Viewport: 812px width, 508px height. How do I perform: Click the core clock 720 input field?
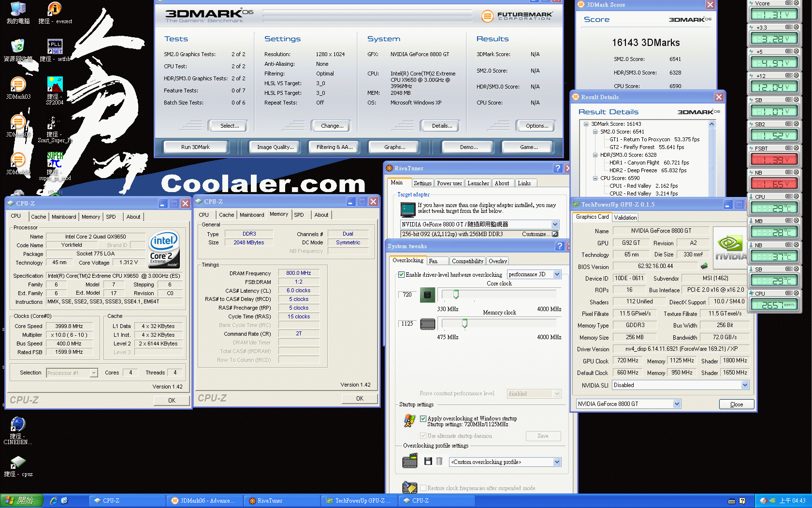(408, 294)
